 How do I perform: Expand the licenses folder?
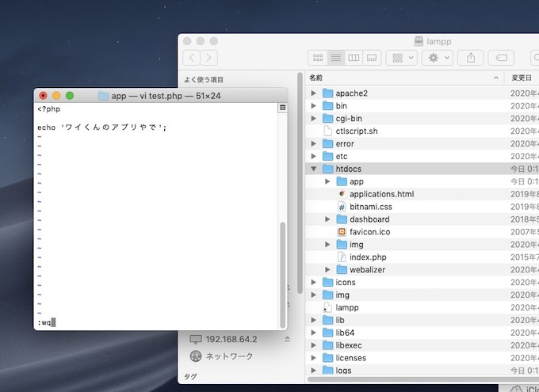314,358
